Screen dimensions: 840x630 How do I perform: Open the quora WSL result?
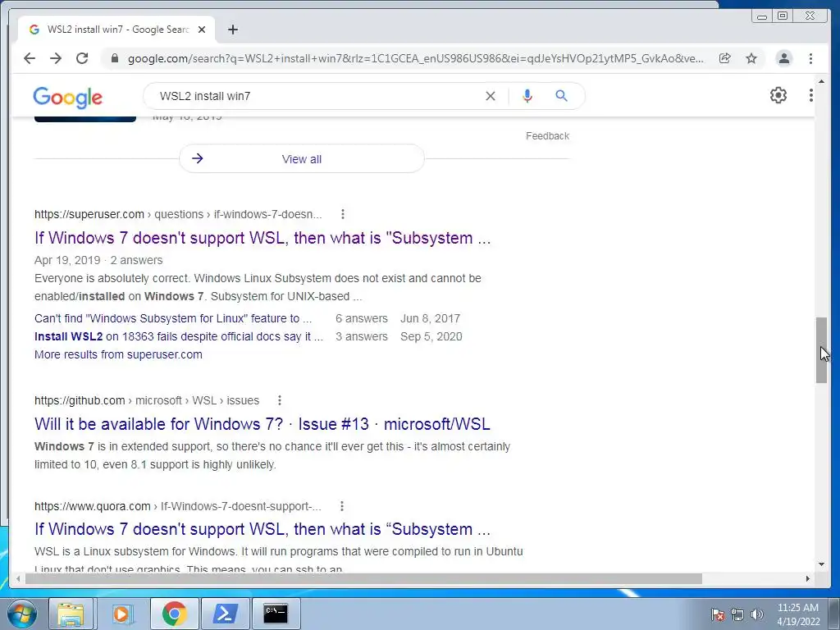pyautogui.click(x=262, y=529)
